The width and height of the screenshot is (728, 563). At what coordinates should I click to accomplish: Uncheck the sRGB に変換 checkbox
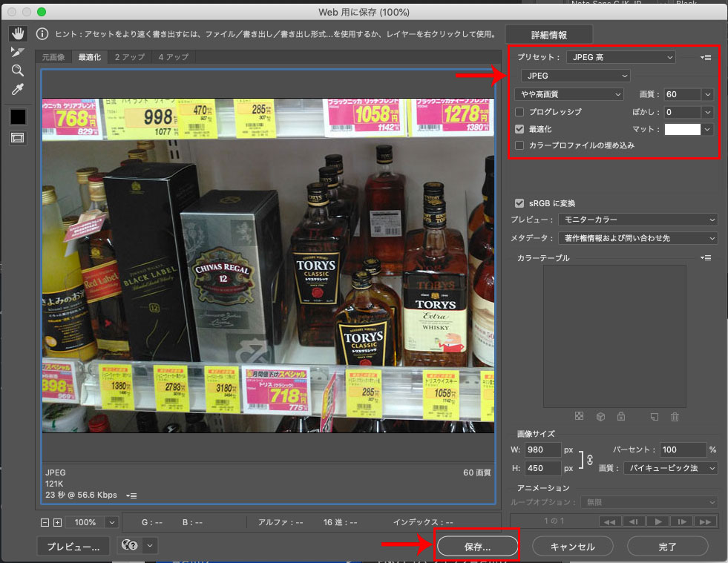pos(519,203)
